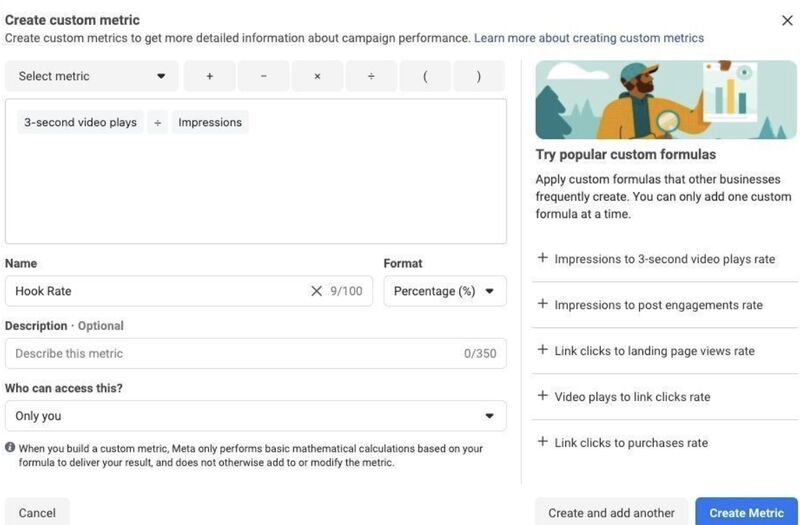Click the minus operator button
800x525 pixels.
tap(263, 76)
